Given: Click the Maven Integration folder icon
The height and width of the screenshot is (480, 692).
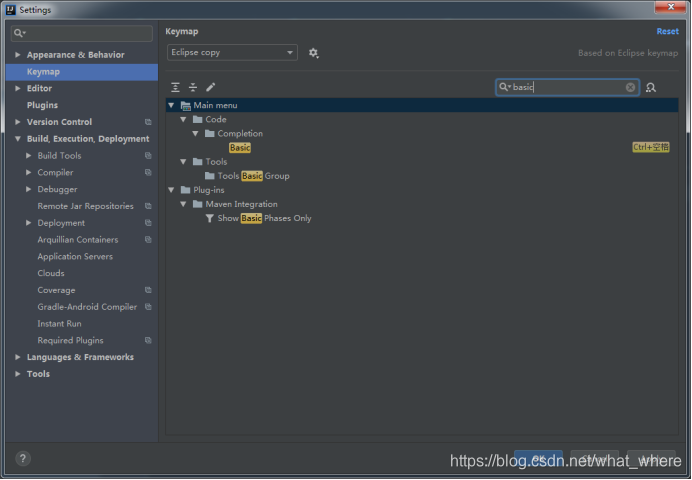Looking at the screenshot, I should (198, 204).
